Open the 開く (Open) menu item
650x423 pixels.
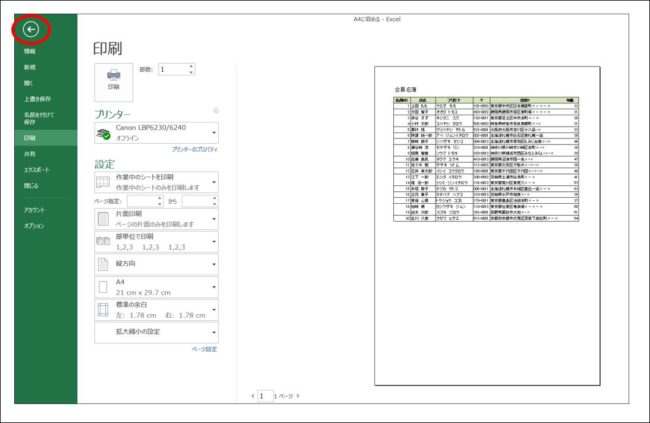point(28,83)
